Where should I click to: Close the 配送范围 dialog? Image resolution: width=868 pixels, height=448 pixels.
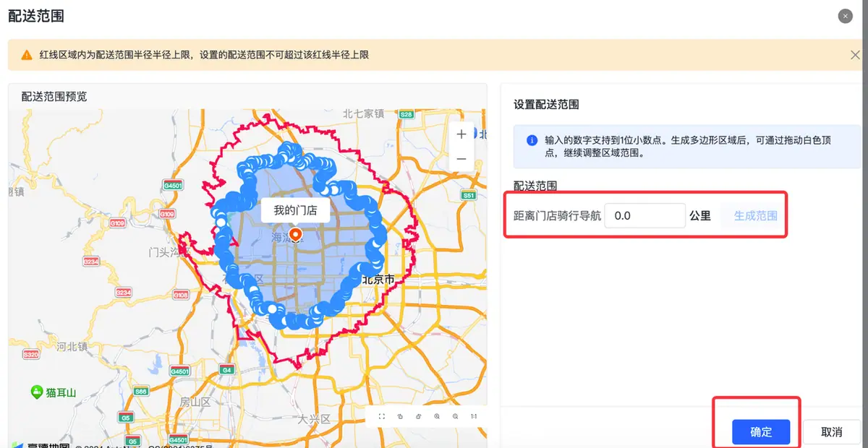coord(845,17)
